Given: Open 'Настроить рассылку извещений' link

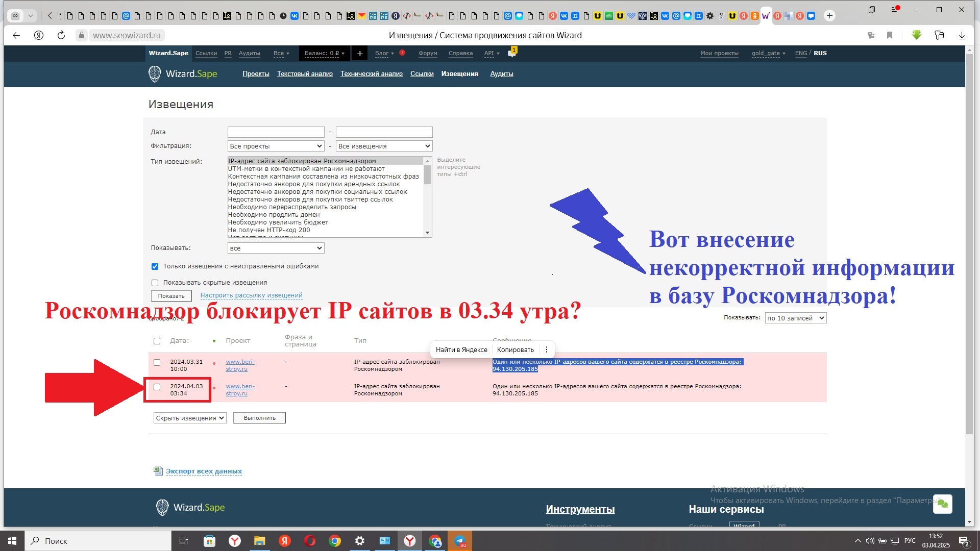Looking at the screenshot, I should [x=251, y=295].
